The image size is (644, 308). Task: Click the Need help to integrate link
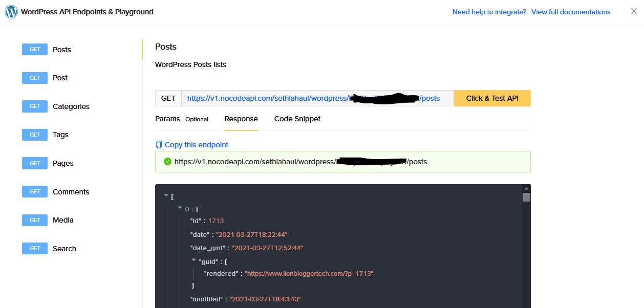pos(489,12)
